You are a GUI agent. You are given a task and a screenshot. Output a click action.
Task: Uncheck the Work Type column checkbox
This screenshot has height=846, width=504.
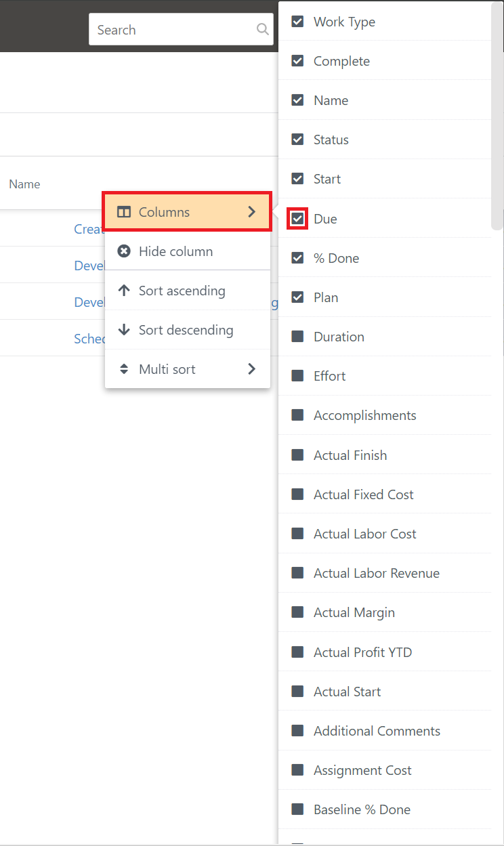pos(297,22)
